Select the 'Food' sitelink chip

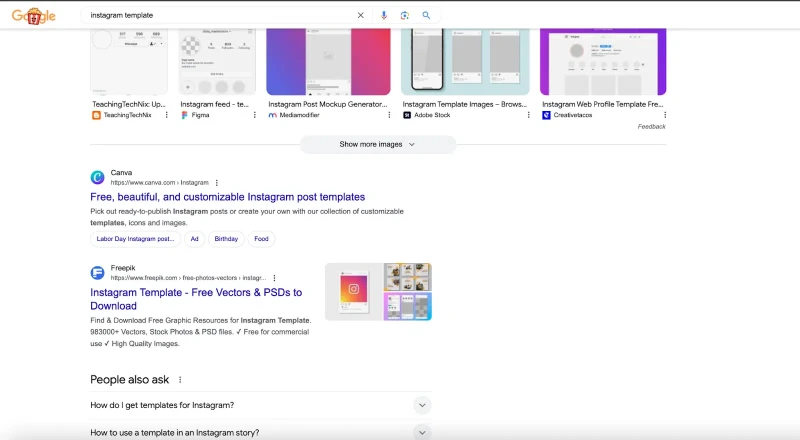point(261,239)
